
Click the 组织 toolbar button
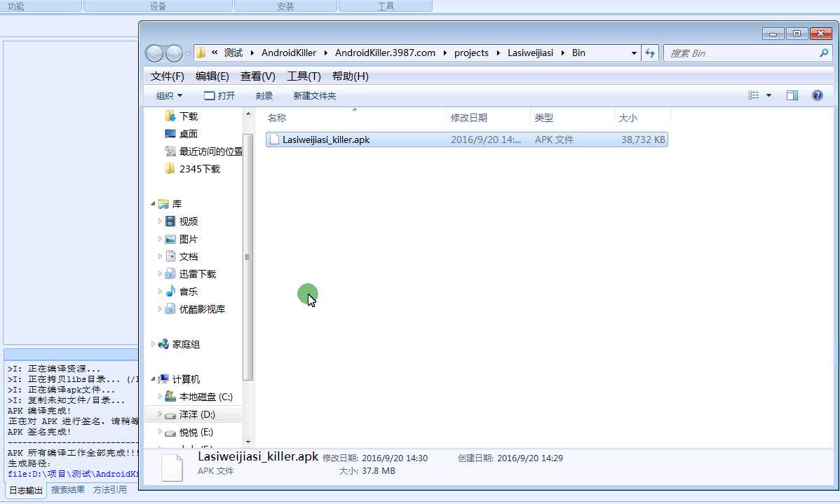click(x=169, y=96)
